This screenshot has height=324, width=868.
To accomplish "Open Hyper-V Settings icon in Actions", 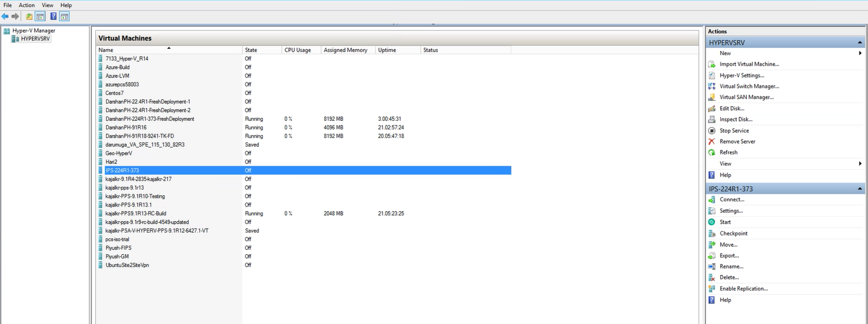I will pyautogui.click(x=712, y=75).
